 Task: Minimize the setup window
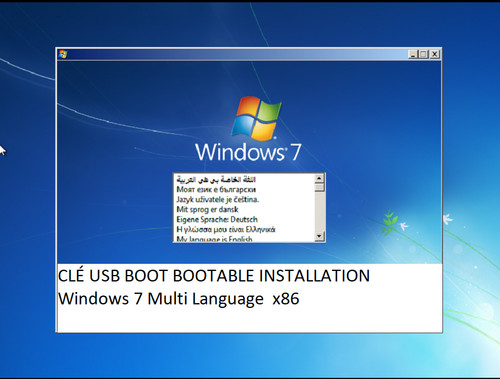tap(413, 54)
